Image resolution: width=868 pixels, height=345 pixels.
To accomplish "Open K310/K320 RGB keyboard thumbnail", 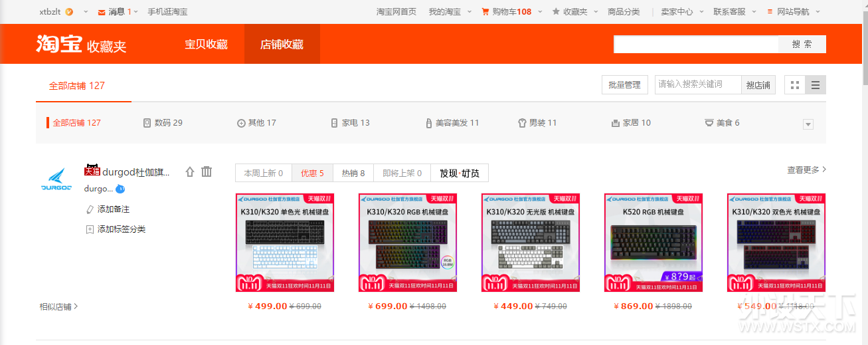I will tap(408, 243).
